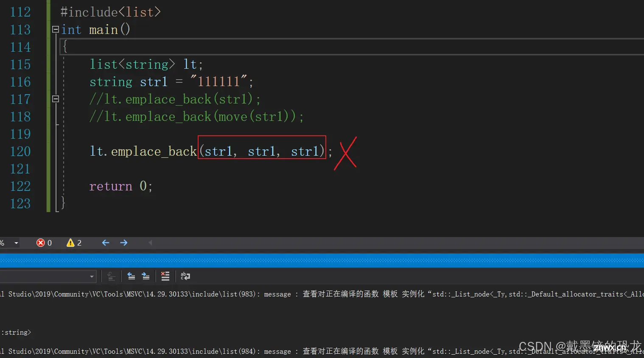Screen dimensions: 644x358
Task: Click commented '//lt.emplace_back(str1);' line
Action: pyautogui.click(x=175, y=99)
